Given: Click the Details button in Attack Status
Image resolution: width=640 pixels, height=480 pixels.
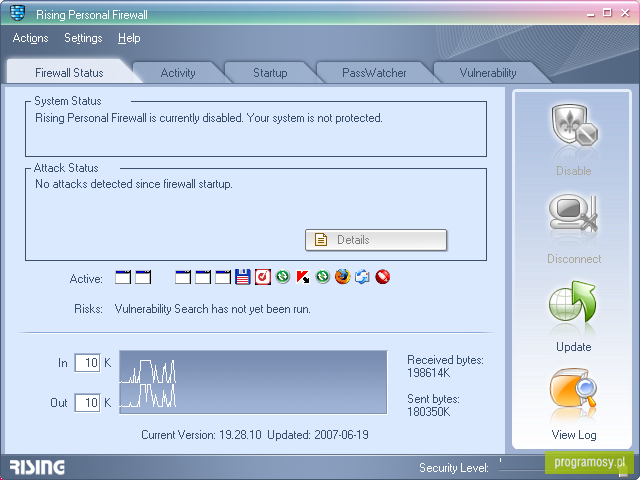Looking at the screenshot, I should 376,240.
